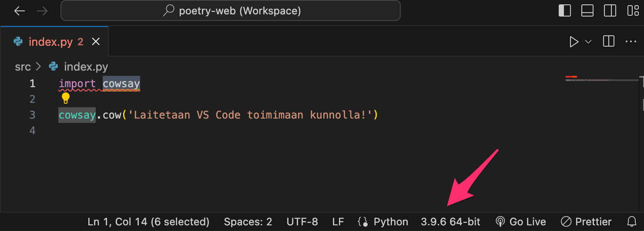Click the back navigation arrow
Image resolution: width=644 pixels, height=231 pixels.
pos(20,11)
